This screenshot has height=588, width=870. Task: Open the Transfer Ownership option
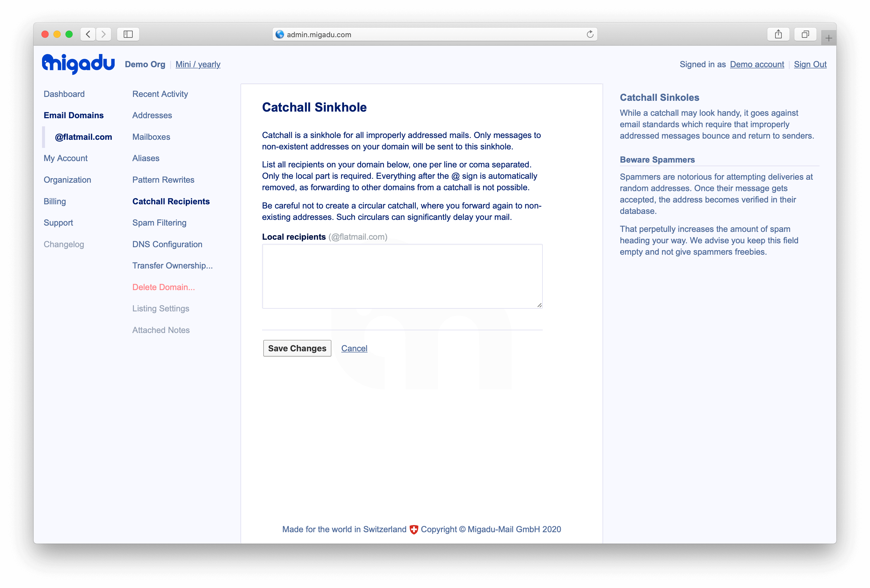(172, 266)
